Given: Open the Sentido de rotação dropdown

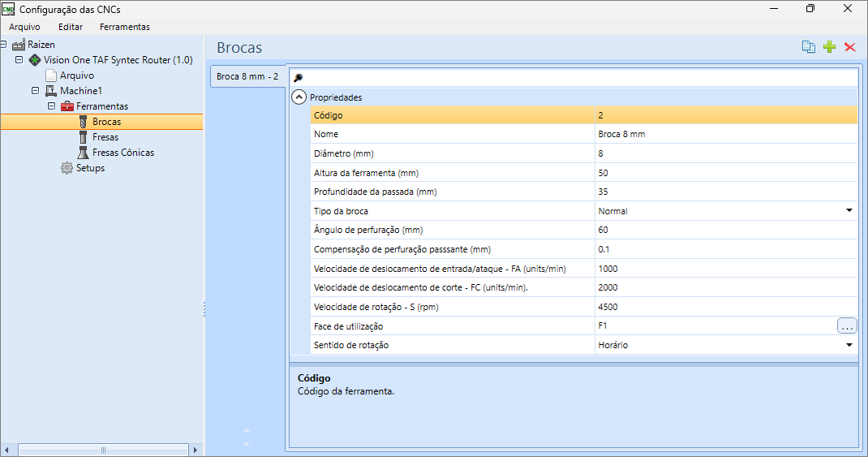Looking at the screenshot, I should pyautogui.click(x=849, y=344).
